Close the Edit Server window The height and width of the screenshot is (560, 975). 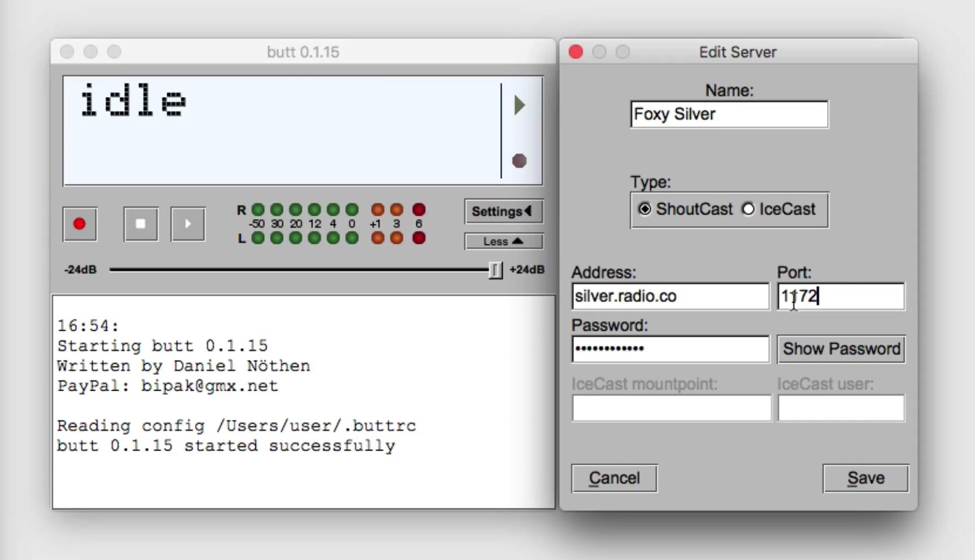(576, 52)
